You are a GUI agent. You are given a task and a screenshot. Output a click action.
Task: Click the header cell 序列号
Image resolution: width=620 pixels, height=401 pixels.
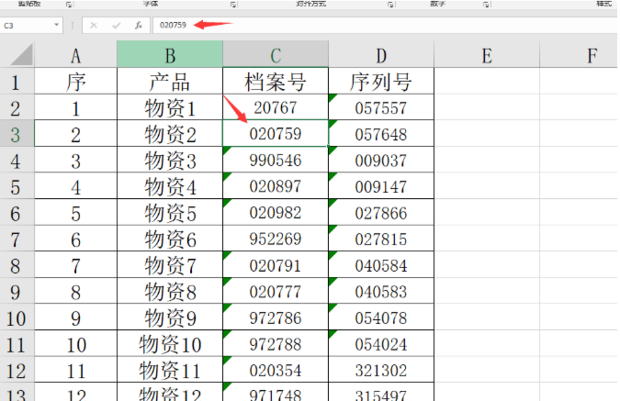coord(381,81)
